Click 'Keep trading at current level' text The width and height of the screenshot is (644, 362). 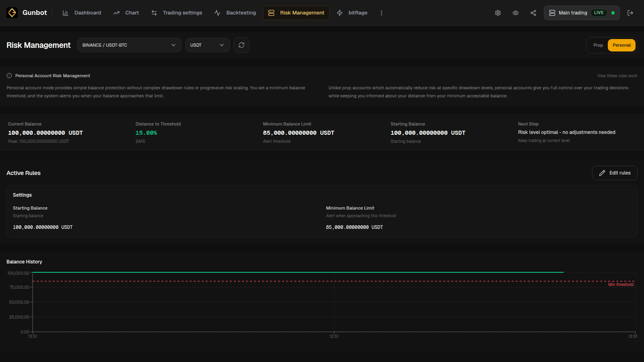pyautogui.click(x=544, y=140)
